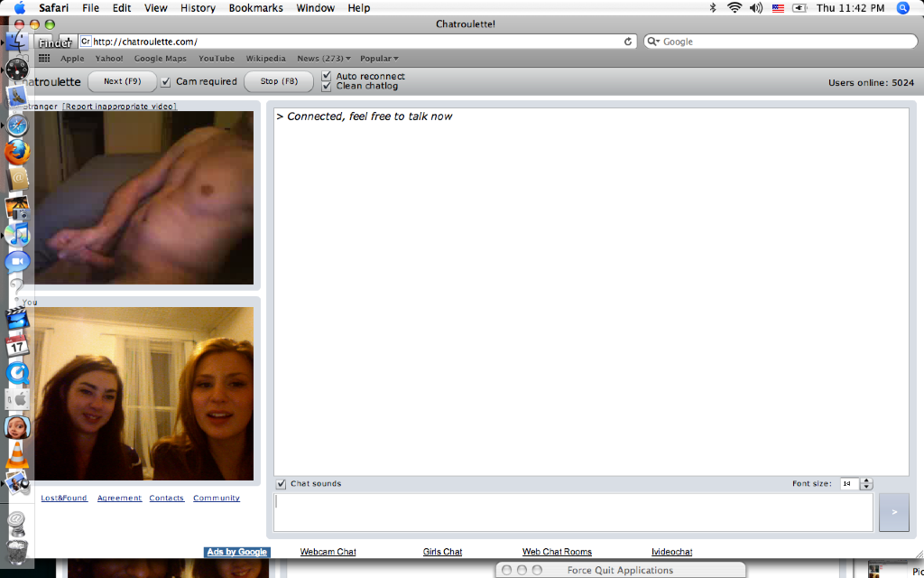
Task: Open Address Book from the Dock
Action: click(18, 179)
